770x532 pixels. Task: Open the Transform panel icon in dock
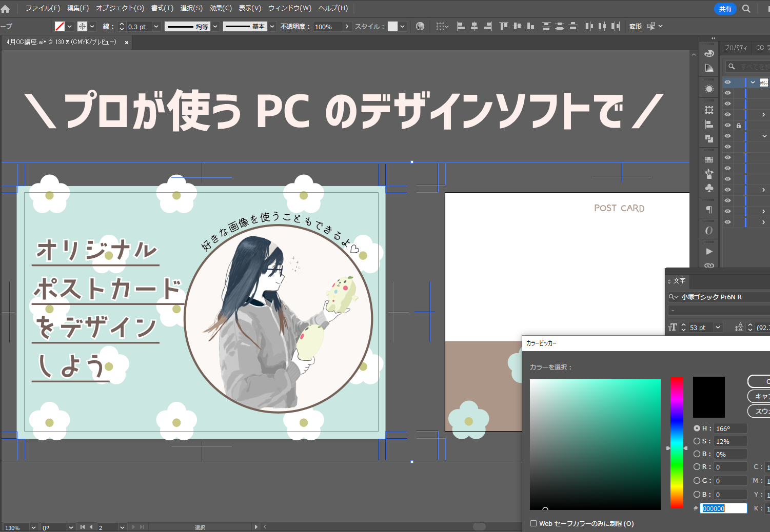[709, 110]
